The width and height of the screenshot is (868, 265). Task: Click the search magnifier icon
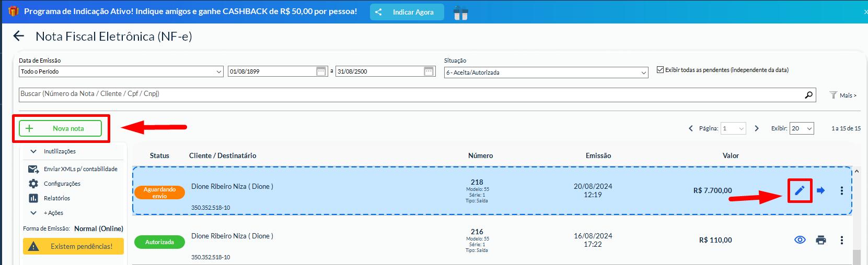[808, 94]
